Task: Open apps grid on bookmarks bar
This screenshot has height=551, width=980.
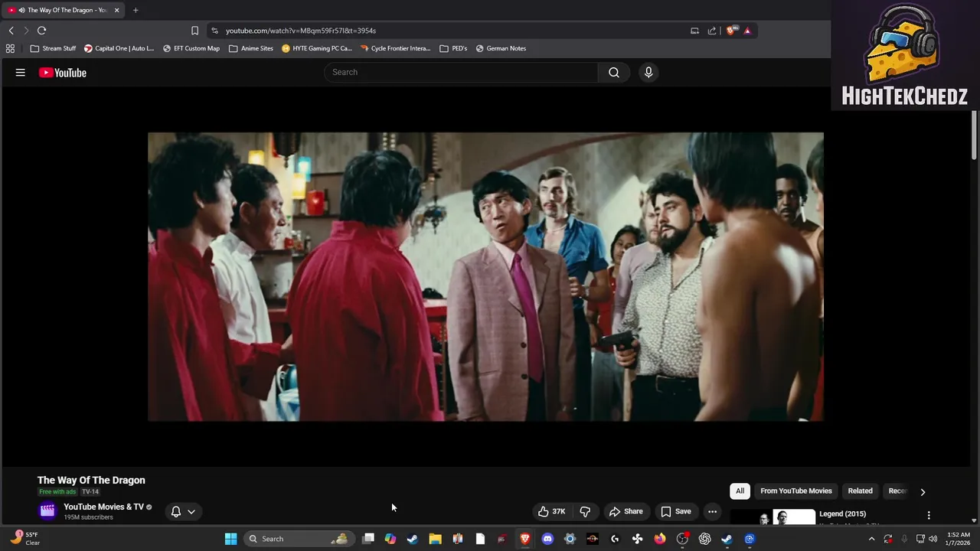Action: coord(10,48)
